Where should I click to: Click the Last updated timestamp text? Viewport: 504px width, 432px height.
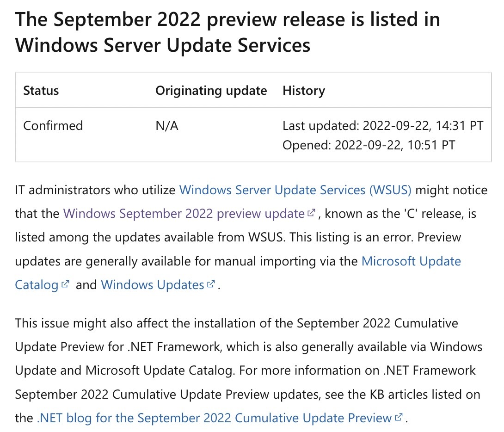(383, 126)
